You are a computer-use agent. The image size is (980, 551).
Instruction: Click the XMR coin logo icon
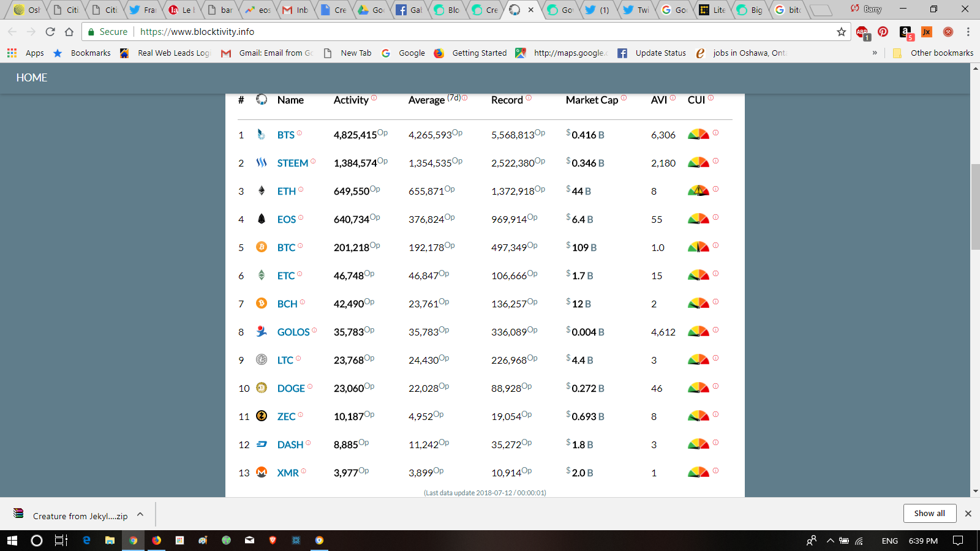coord(262,472)
